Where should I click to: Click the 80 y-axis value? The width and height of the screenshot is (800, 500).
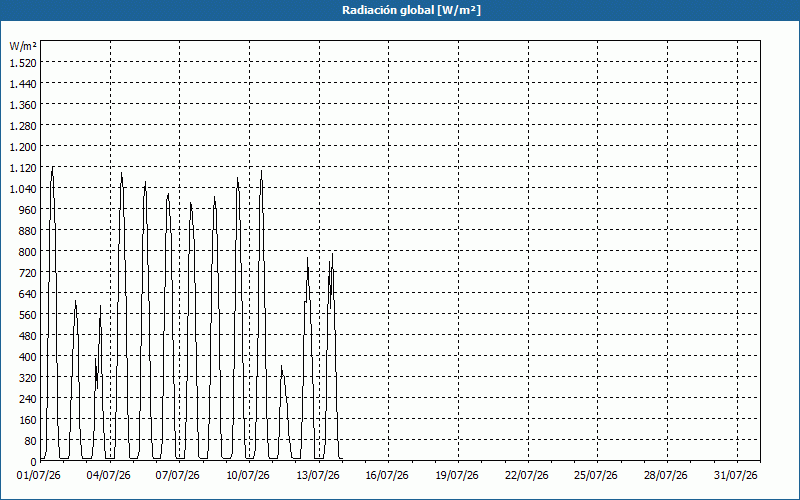point(31,441)
